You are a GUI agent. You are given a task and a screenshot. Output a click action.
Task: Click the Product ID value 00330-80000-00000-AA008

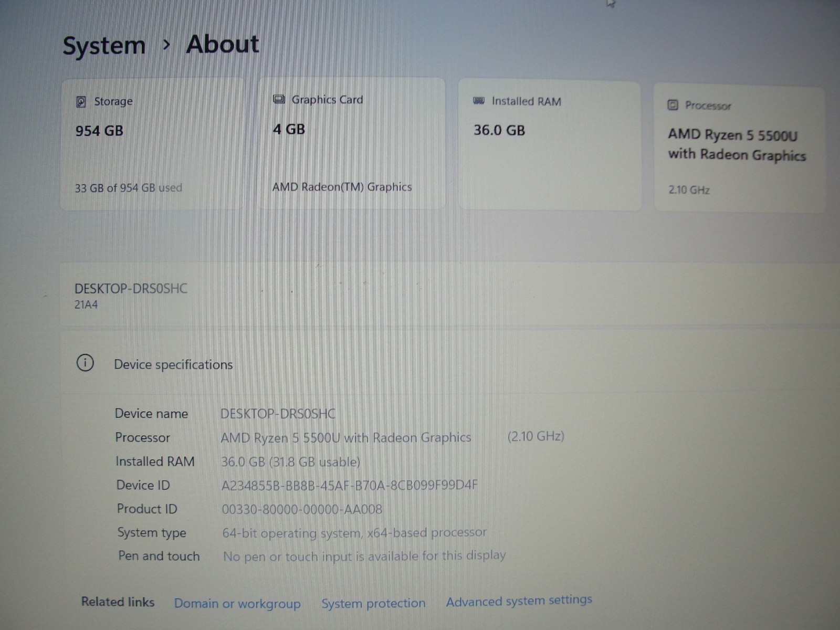click(302, 509)
